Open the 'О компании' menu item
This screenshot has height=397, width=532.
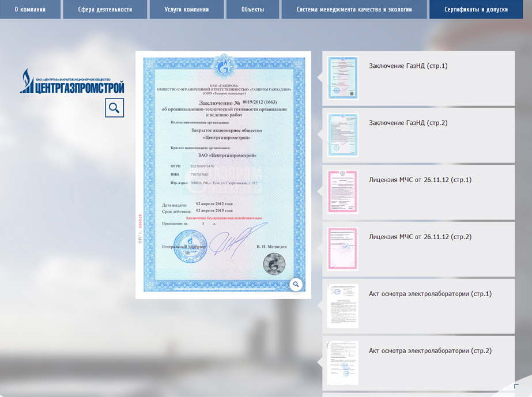[x=30, y=9]
